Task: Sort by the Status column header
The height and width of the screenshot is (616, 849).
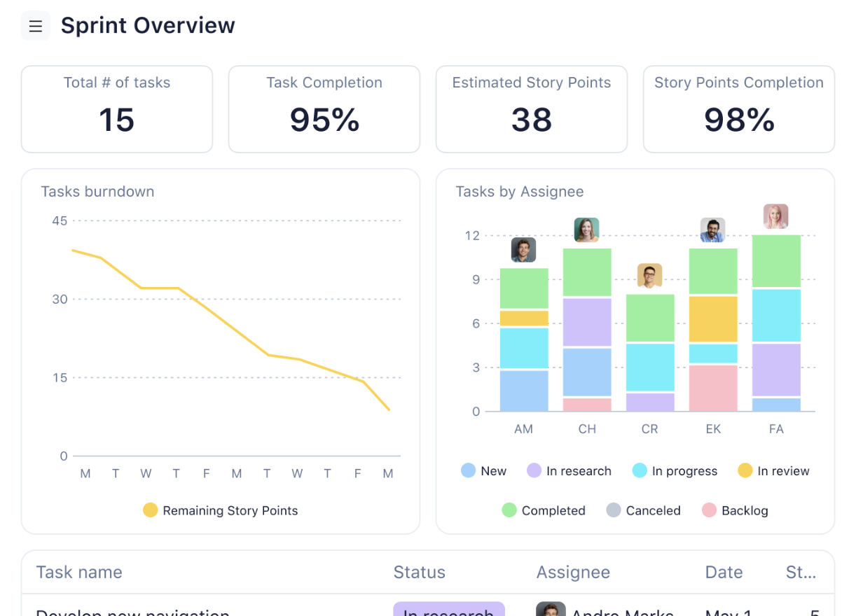Action: pyautogui.click(x=419, y=572)
